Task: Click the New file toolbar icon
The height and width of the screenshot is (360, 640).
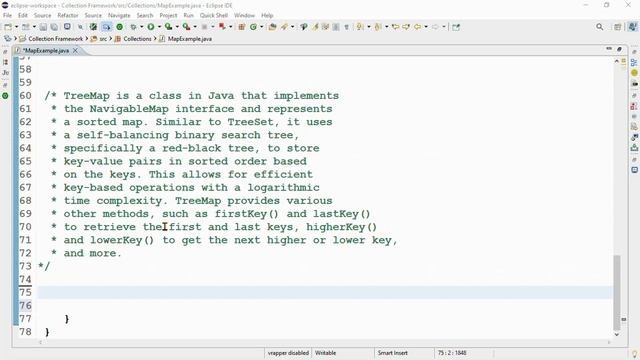Action: (8, 27)
